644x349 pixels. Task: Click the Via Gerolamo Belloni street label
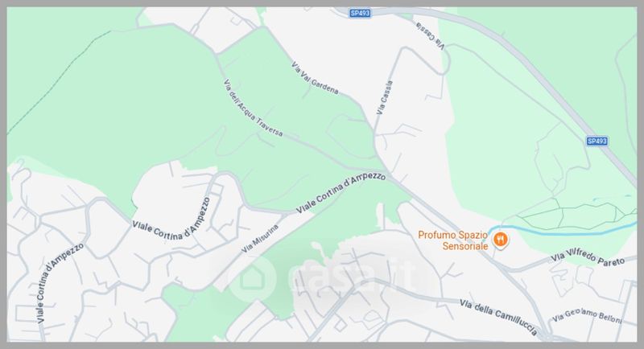click(587, 315)
